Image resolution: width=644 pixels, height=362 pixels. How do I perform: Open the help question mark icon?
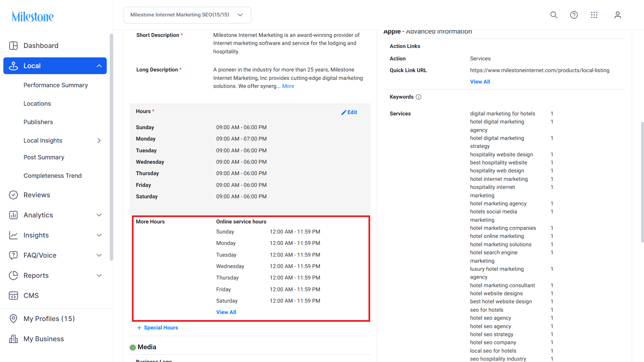(x=574, y=15)
